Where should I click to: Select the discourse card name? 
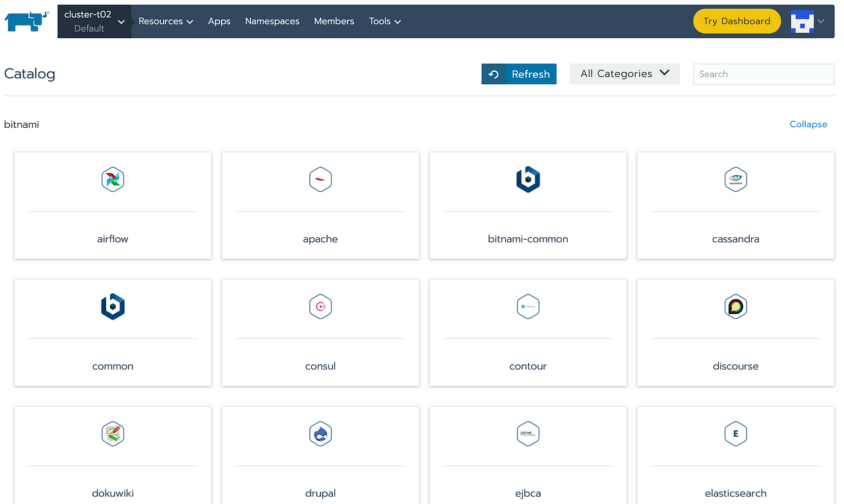click(x=736, y=366)
